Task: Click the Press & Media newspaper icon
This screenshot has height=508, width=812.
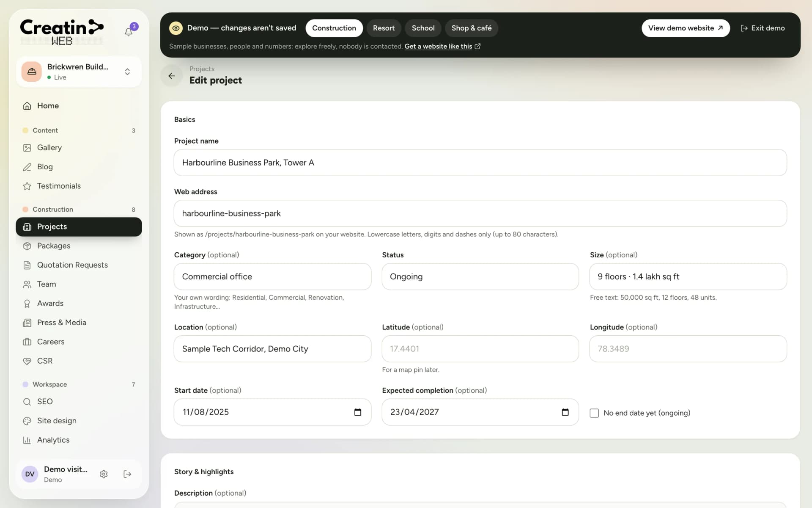Action: (x=27, y=323)
